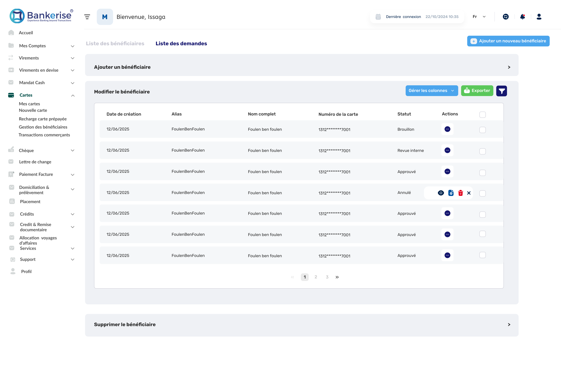561x392 pixels.
Task: Expand the Mes Comptes submenu chevron
Action: coord(73,46)
